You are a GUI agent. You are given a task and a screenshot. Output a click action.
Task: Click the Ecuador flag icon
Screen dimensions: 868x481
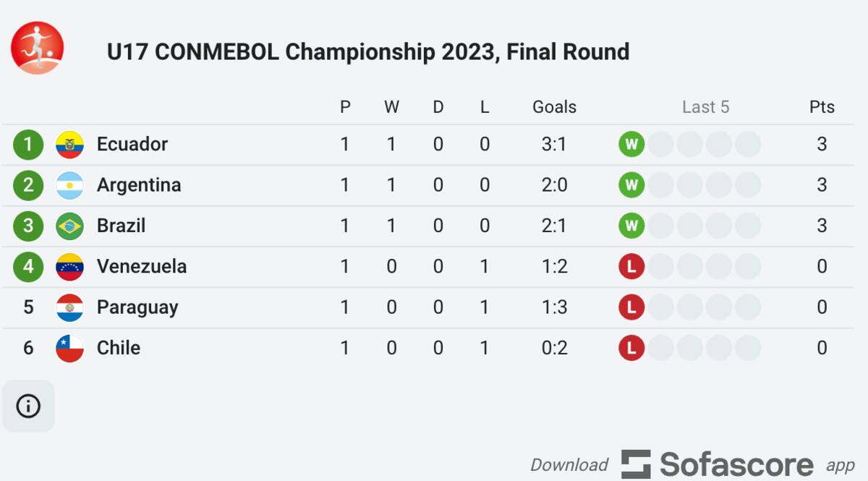click(x=69, y=144)
